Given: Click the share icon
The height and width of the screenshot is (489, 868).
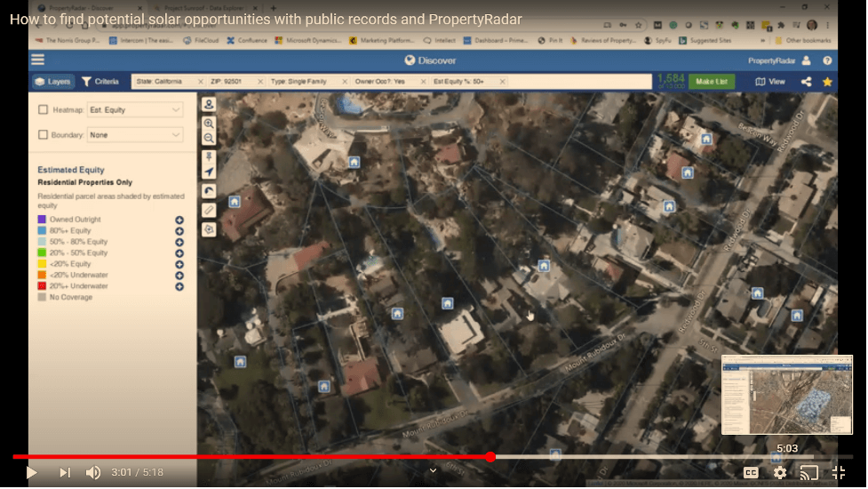Looking at the screenshot, I should tap(806, 82).
